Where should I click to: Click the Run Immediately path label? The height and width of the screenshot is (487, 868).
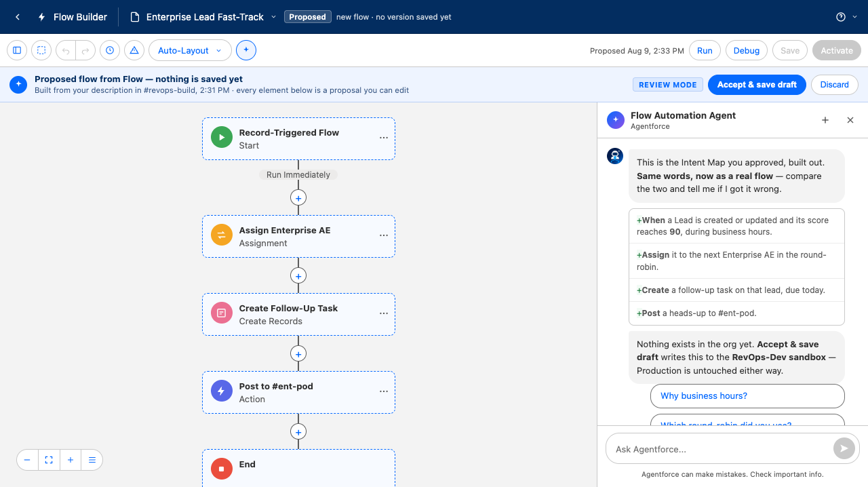(298, 175)
